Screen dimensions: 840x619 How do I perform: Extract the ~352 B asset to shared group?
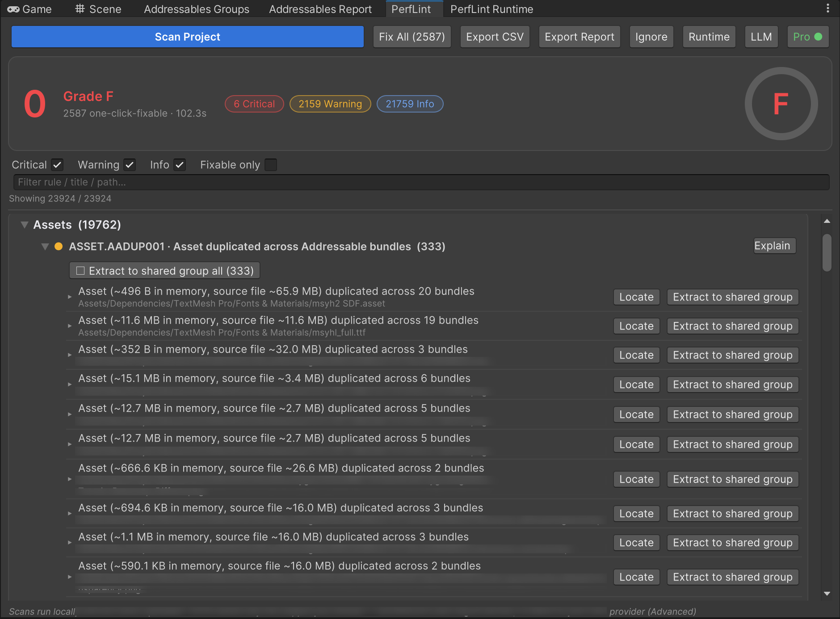coord(733,355)
